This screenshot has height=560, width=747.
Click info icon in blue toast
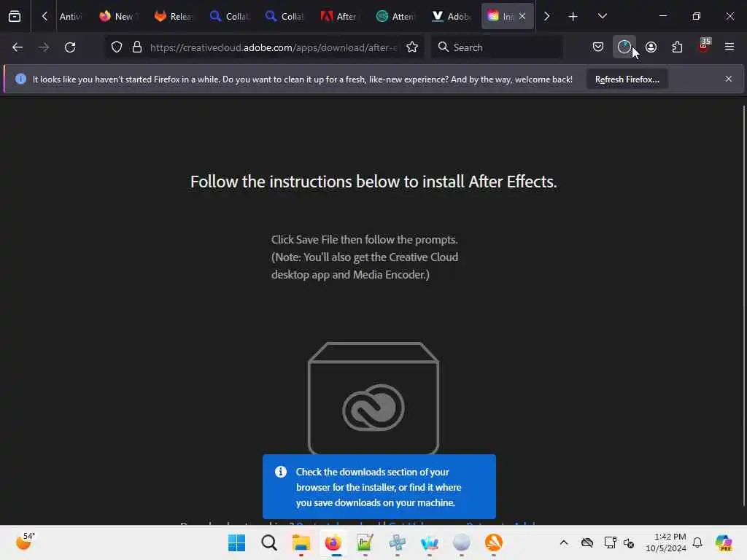point(281,472)
